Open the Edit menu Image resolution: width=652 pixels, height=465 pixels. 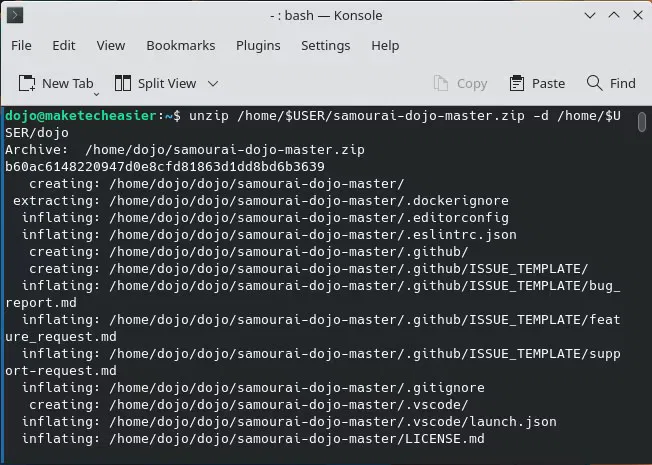(64, 45)
